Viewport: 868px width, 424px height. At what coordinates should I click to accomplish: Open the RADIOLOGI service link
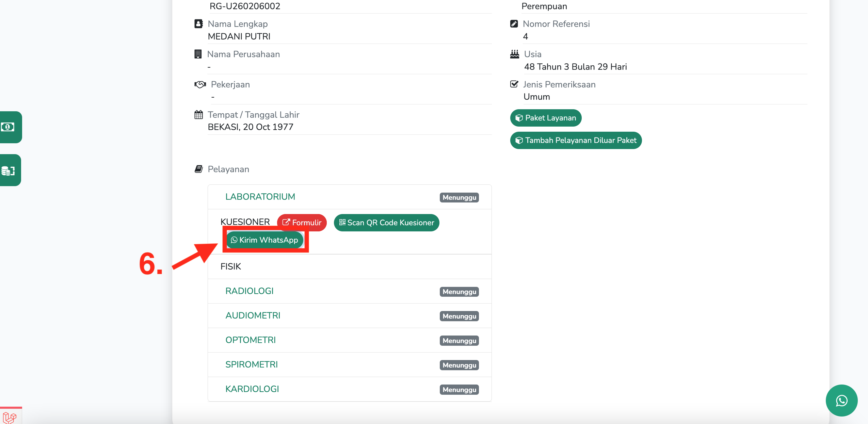pos(249,291)
